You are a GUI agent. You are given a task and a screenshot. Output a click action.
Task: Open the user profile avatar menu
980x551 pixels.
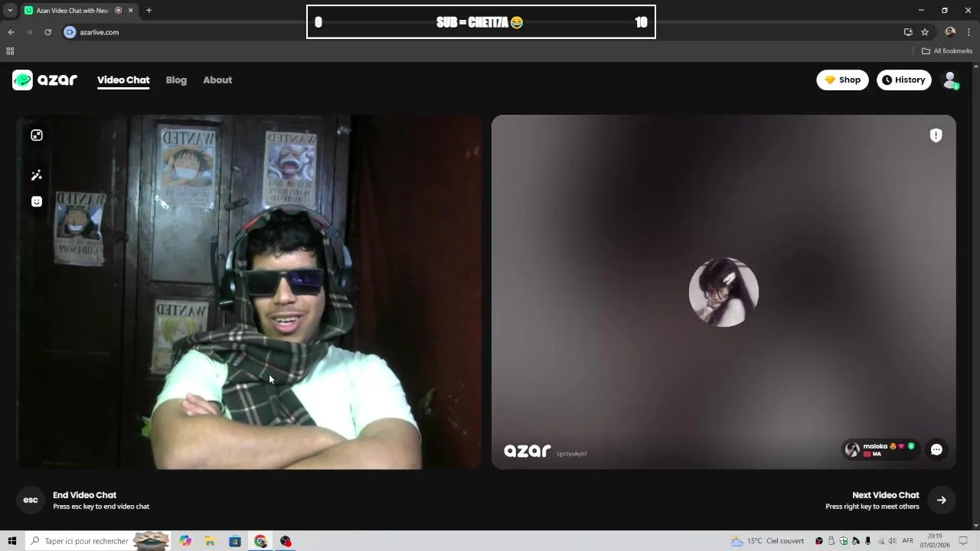950,80
